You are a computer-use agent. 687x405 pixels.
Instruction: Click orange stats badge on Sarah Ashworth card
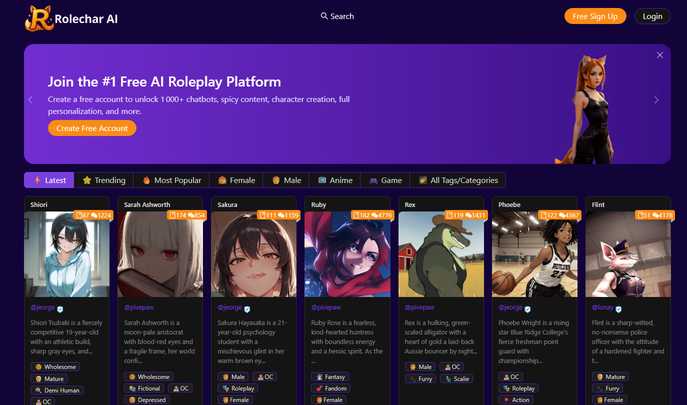[x=187, y=215]
